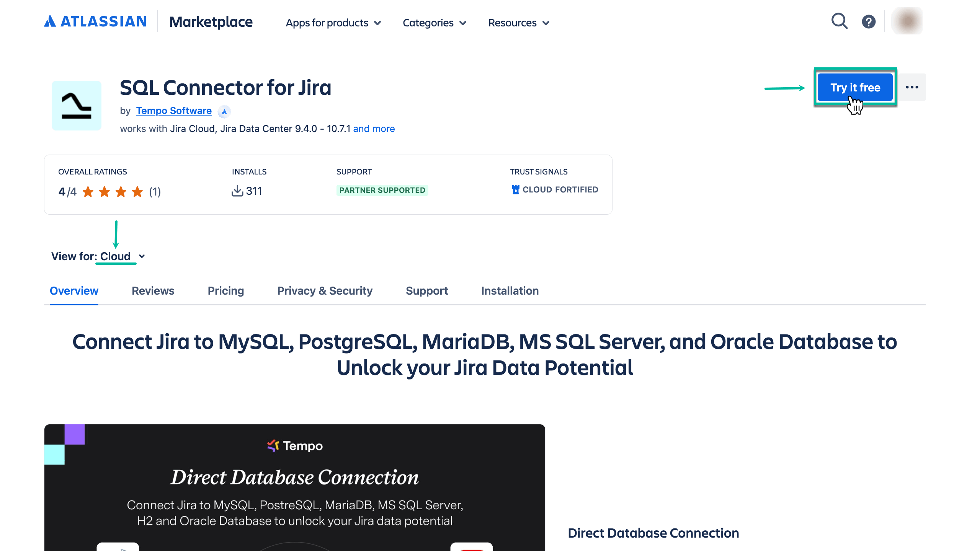Image resolution: width=980 pixels, height=551 pixels.
Task: Open the Categories dropdown
Action: [x=434, y=23]
